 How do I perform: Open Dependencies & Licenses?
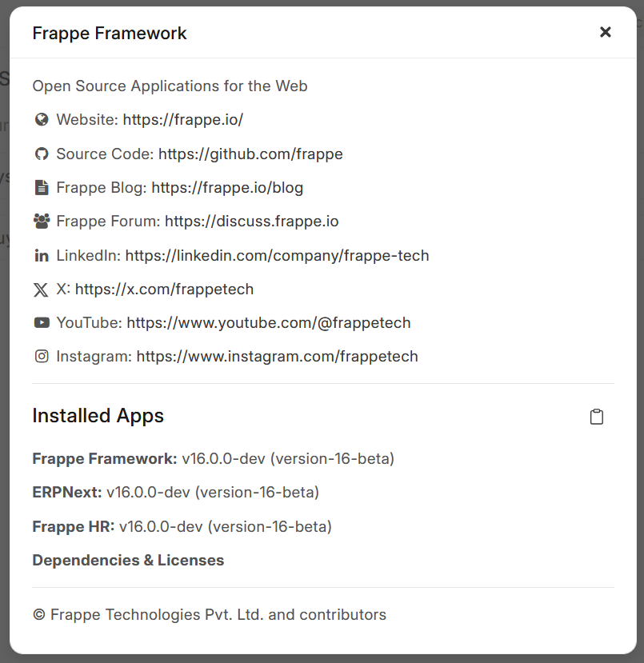pyautogui.click(x=128, y=561)
